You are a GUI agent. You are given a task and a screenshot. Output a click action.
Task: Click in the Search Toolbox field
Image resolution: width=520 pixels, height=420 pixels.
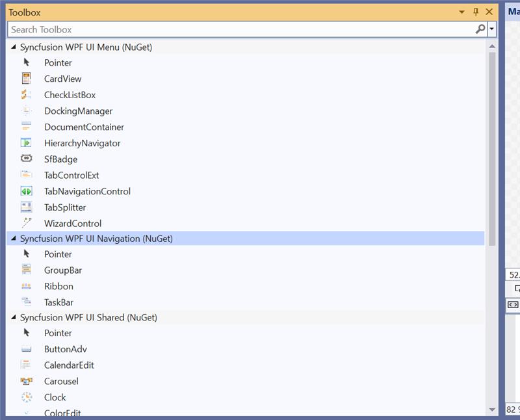[x=240, y=29]
